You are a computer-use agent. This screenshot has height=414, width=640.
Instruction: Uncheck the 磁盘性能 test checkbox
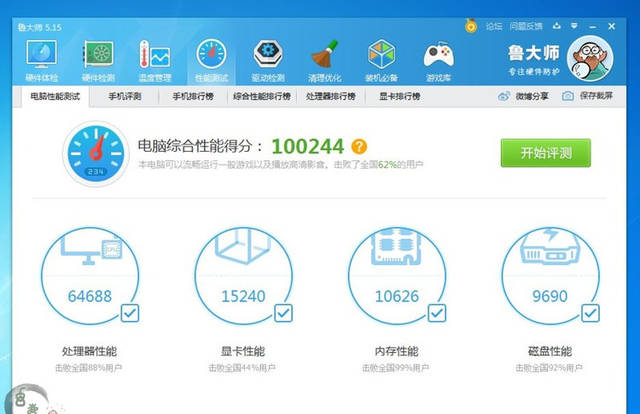[x=590, y=313]
